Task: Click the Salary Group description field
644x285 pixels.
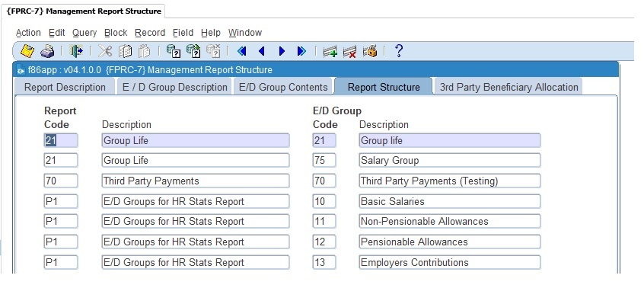Action: click(x=450, y=160)
